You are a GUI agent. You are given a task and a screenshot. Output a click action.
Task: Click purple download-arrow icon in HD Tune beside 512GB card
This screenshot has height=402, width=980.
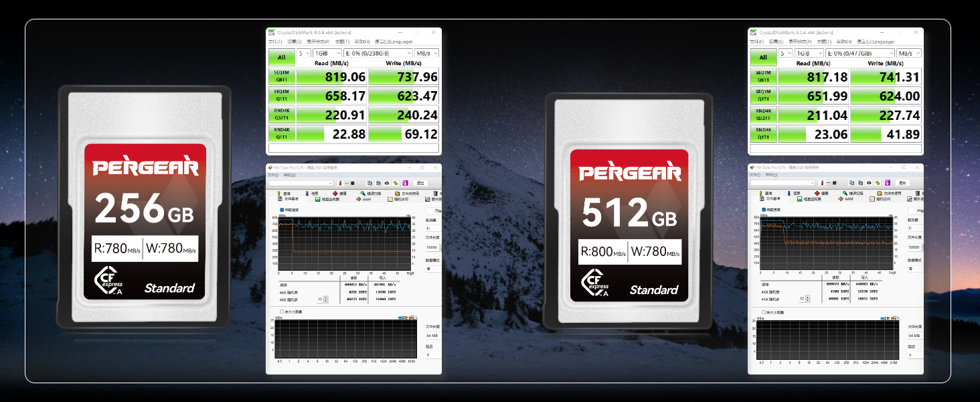[888, 183]
